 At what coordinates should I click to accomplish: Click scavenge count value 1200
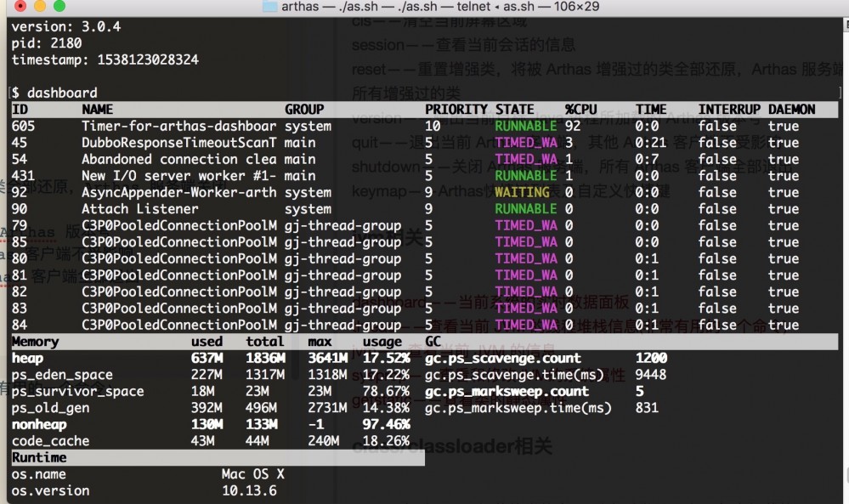coord(651,359)
